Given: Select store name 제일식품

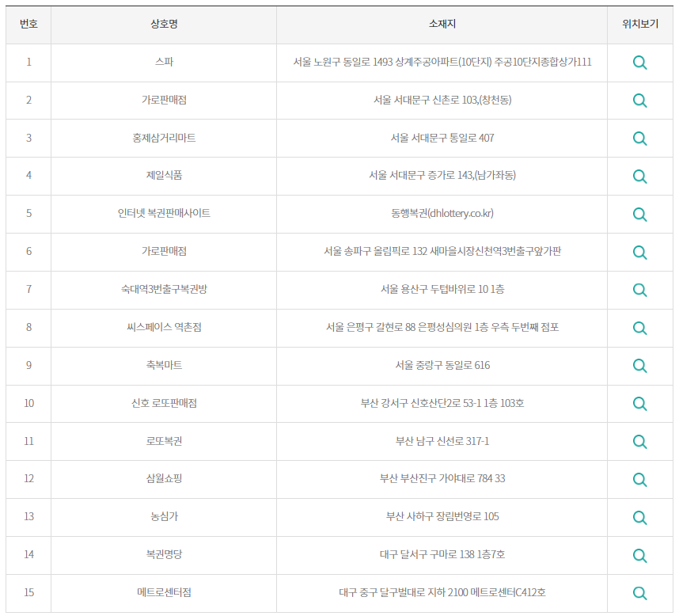Looking at the screenshot, I should [x=164, y=176].
